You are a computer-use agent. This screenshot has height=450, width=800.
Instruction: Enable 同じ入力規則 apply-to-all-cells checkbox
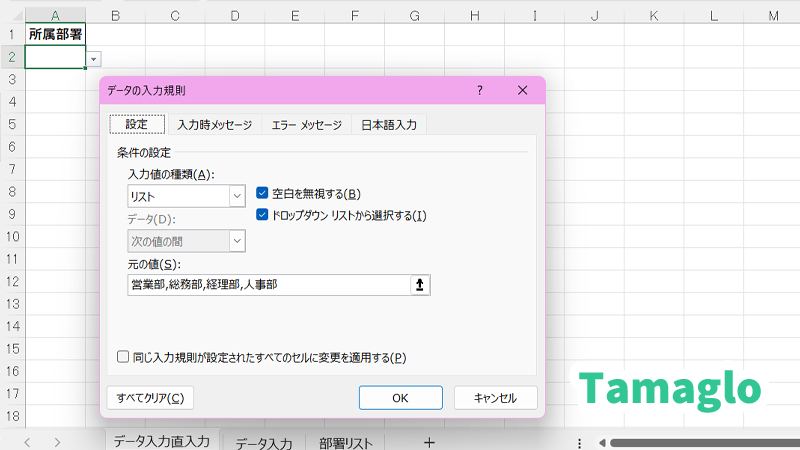point(123,357)
